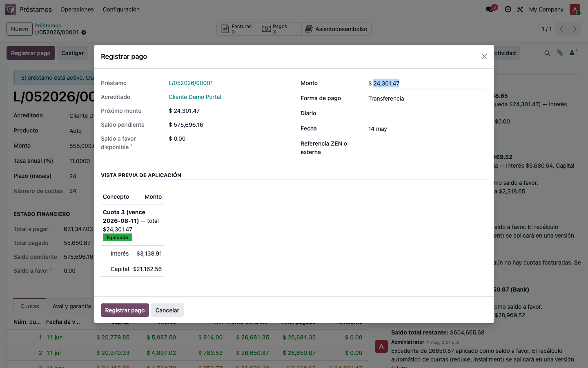
Task: Click the Préstamos app title in navbar
Action: point(36,9)
